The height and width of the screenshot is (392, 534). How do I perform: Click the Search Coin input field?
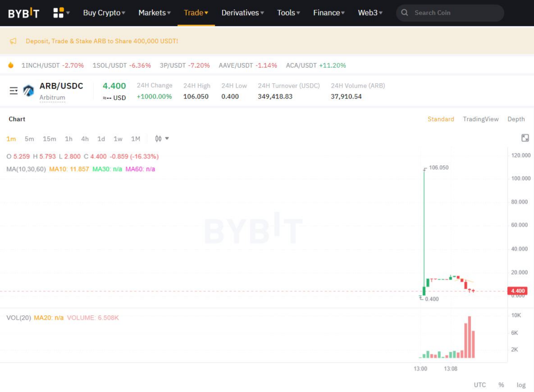(x=454, y=13)
